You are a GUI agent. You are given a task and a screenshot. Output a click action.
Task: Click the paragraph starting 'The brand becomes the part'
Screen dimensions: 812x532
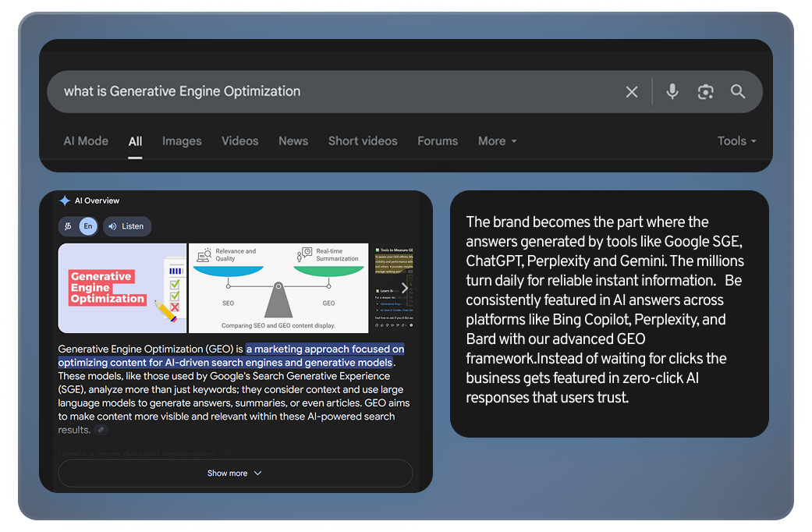(x=605, y=310)
